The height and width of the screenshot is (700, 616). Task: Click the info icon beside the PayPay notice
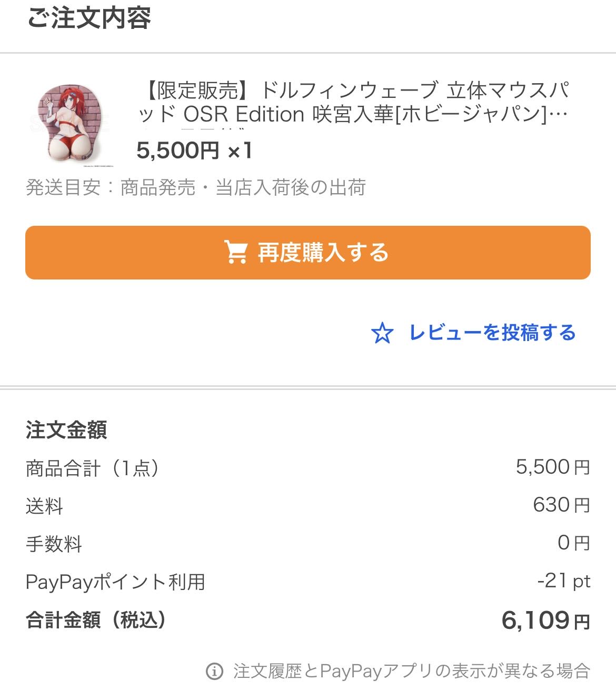tap(214, 672)
